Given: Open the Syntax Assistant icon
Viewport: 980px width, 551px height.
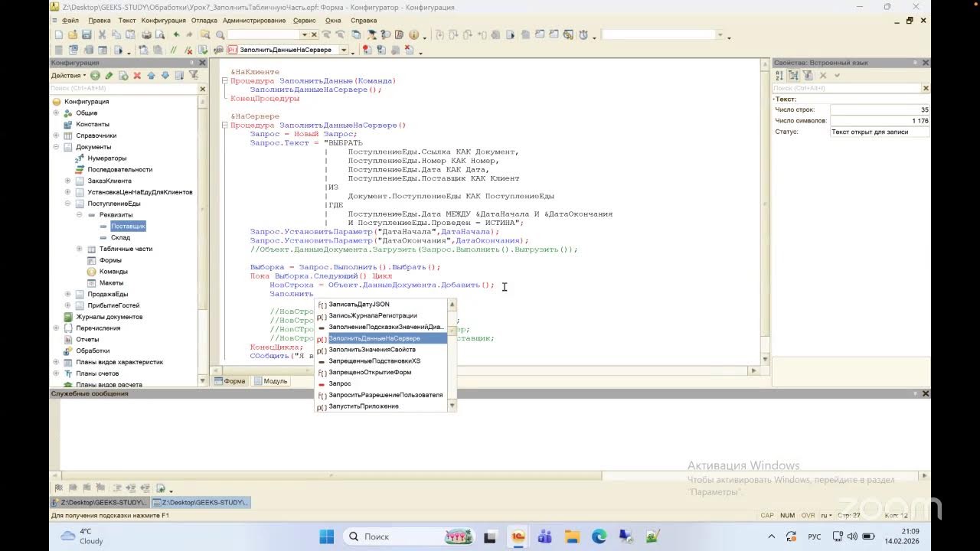Looking at the screenshot, I should pos(373,34).
